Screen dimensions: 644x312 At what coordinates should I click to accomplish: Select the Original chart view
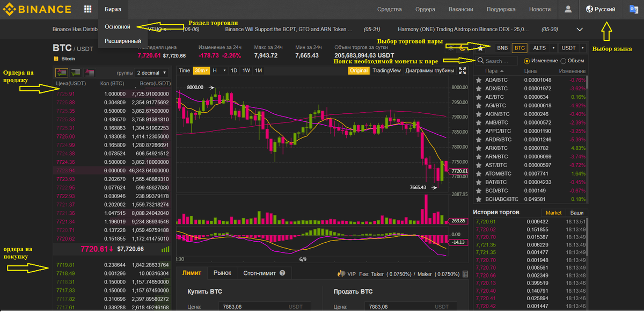[x=359, y=70]
